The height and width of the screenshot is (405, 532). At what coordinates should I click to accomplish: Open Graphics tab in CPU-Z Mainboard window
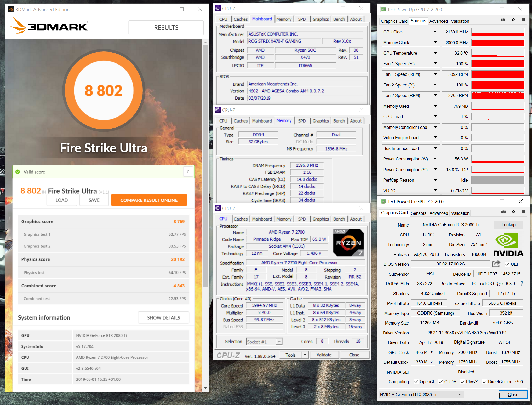coord(321,19)
